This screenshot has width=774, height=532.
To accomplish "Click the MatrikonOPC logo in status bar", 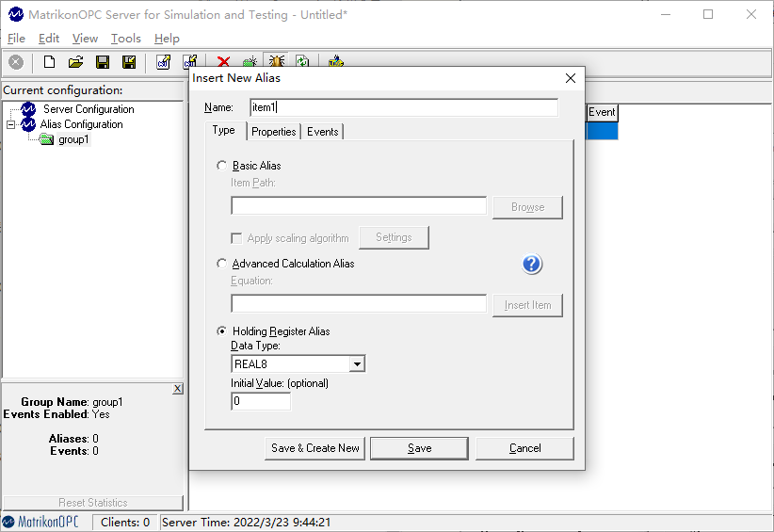I will tap(40, 522).
